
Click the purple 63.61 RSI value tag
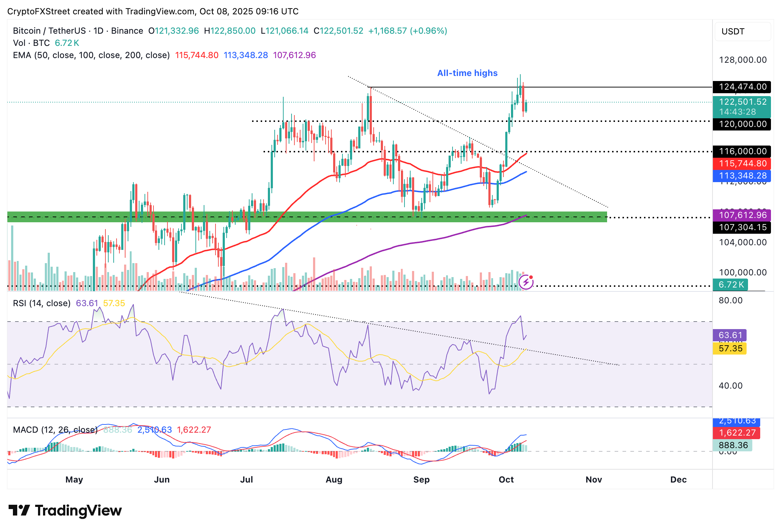click(x=730, y=335)
